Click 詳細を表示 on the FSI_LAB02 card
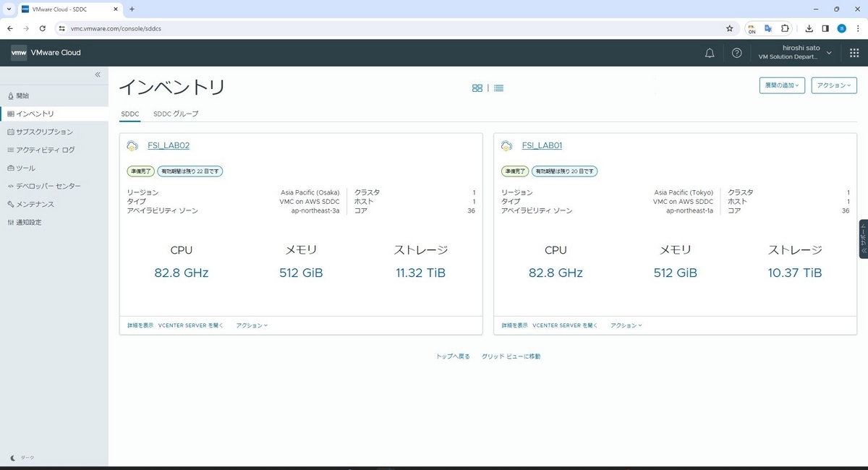This screenshot has height=470, width=868. [x=140, y=325]
